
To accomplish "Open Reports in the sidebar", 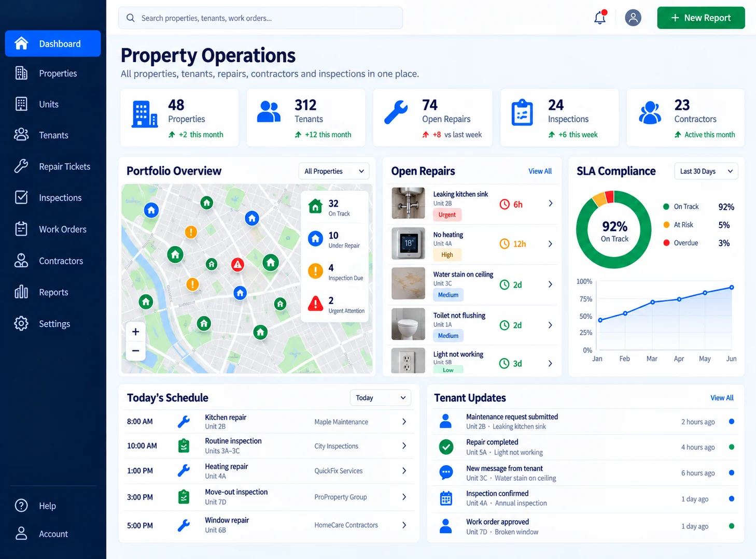I will 53,292.
